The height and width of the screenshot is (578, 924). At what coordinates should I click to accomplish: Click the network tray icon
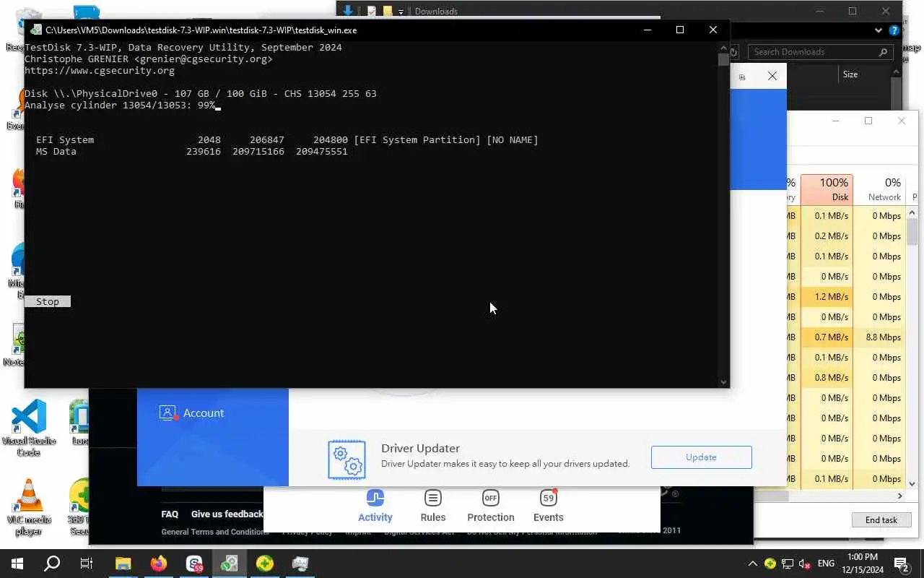pos(788,564)
